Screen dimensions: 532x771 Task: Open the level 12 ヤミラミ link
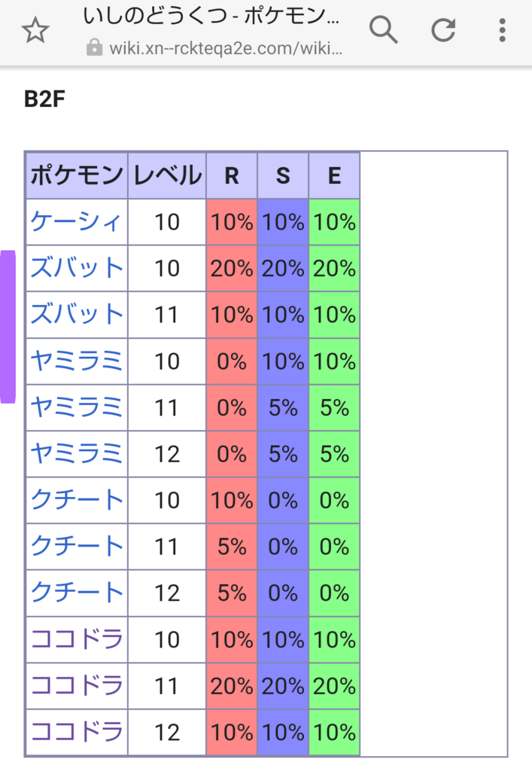pyautogui.click(x=76, y=453)
